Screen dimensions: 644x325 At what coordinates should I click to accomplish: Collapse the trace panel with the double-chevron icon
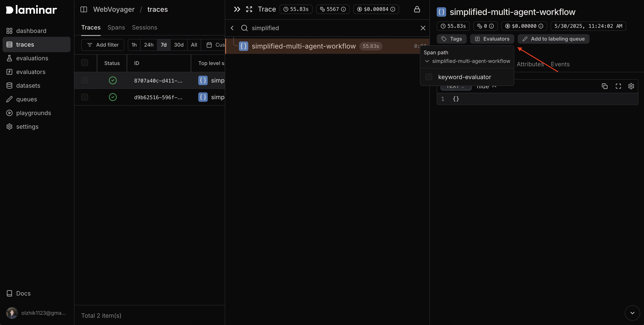click(237, 9)
